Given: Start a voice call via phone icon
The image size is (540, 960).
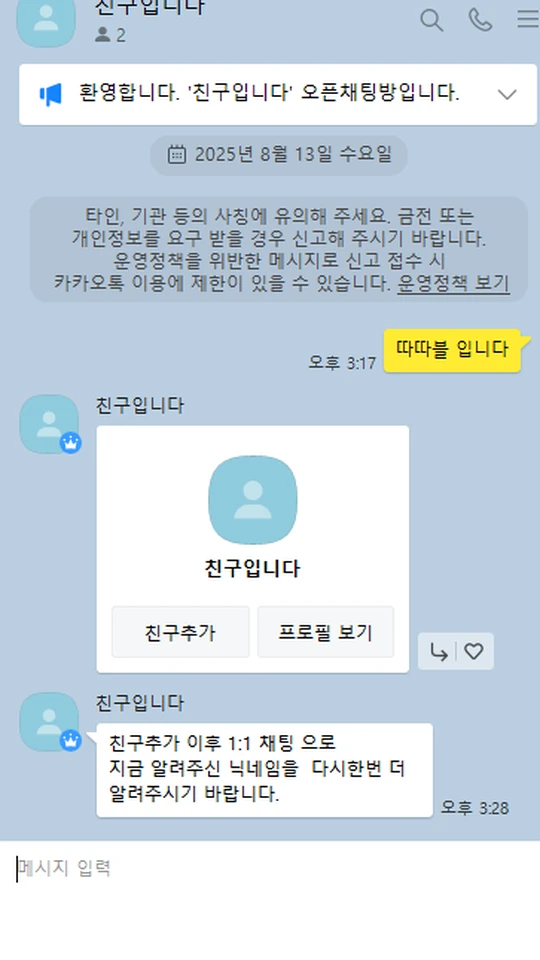Looking at the screenshot, I should pos(480,20).
